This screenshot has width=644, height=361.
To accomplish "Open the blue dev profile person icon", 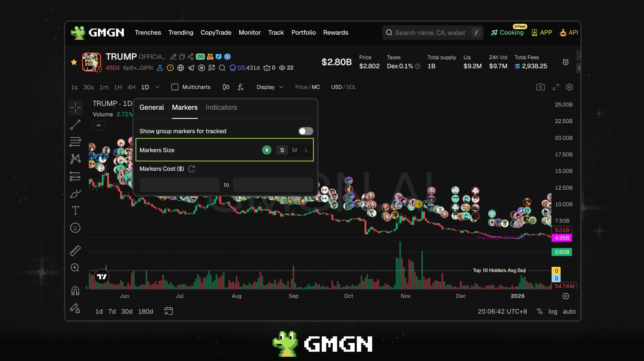I will pyautogui.click(x=160, y=68).
